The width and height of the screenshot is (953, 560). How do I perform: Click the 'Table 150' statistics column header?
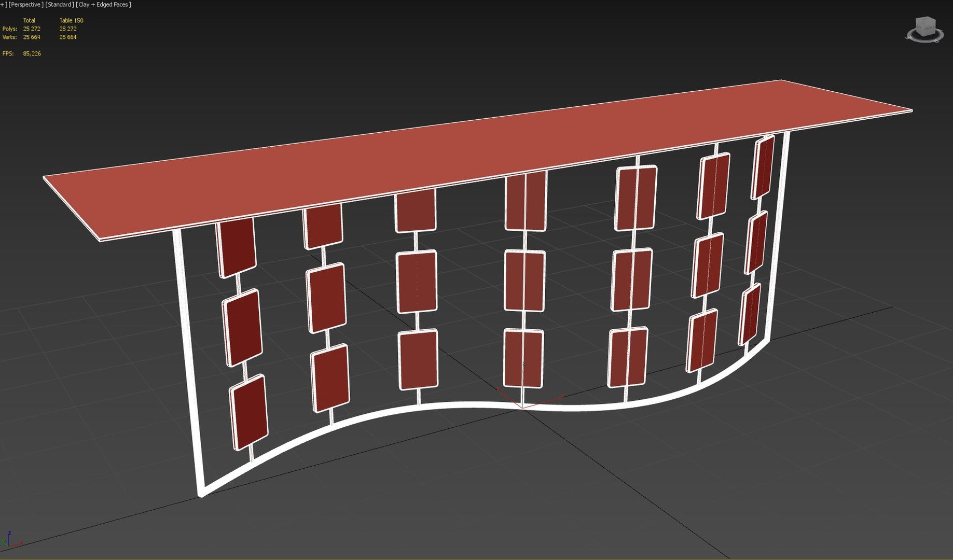click(71, 21)
